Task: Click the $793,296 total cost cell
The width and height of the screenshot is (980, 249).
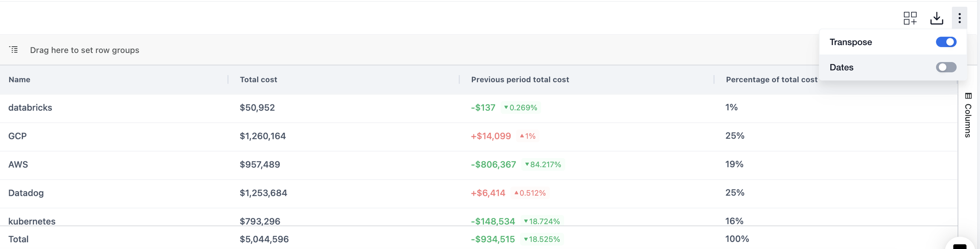Action: click(260, 221)
